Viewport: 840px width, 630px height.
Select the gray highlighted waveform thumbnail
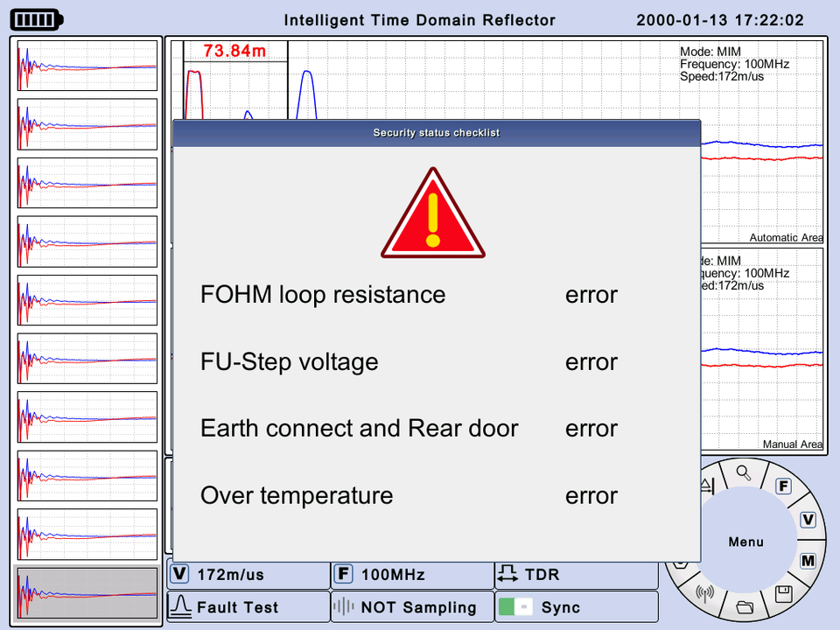point(87,593)
